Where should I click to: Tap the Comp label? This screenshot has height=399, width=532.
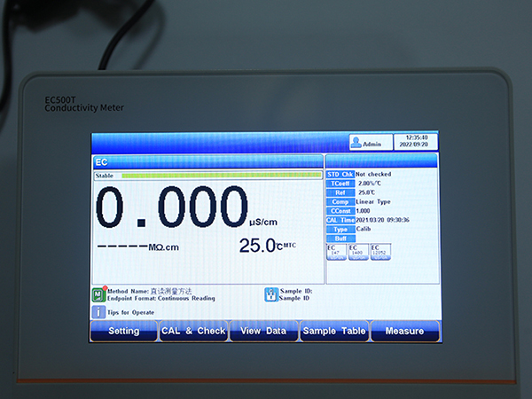pos(340,201)
